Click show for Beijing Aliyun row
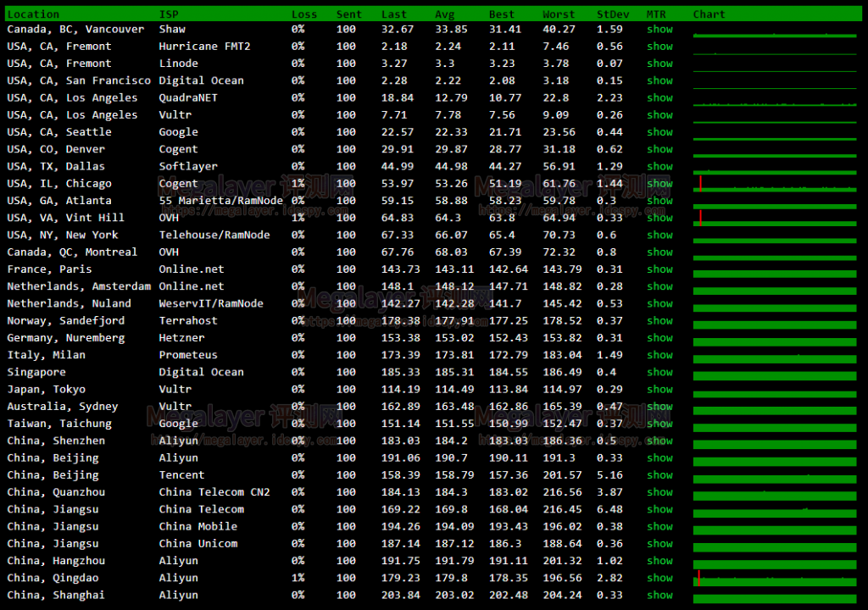Image resolution: width=868 pixels, height=610 pixels. coord(659,458)
